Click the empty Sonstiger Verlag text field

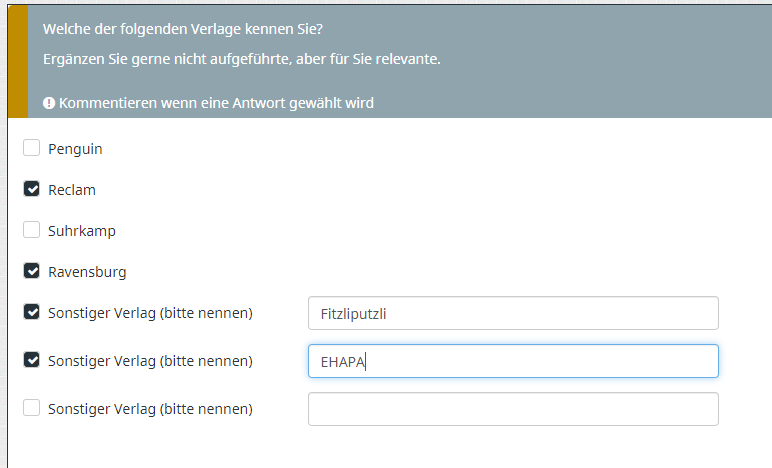512,409
